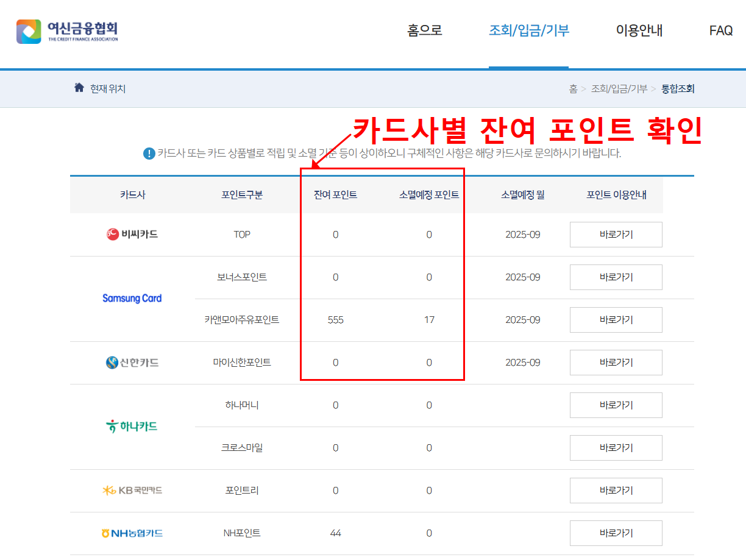Screen dimensions: 746x560
Task: Open the 조회/입금/기부 menu
Action: 529,30
